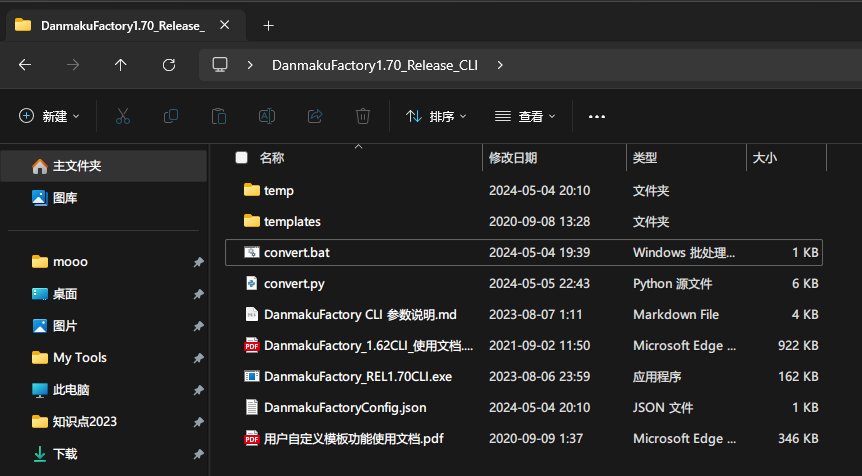Screen dimensions: 862x476
Task: Open 图库 in the sidebar
Action: tap(104, 198)
